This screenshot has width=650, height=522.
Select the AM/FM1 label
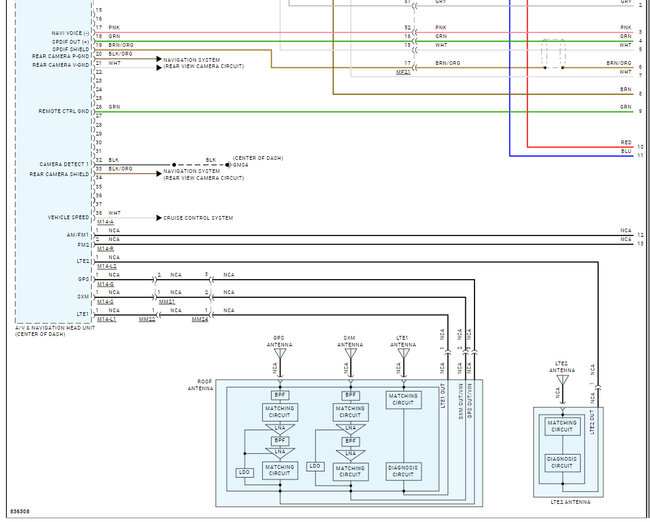(78, 235)
